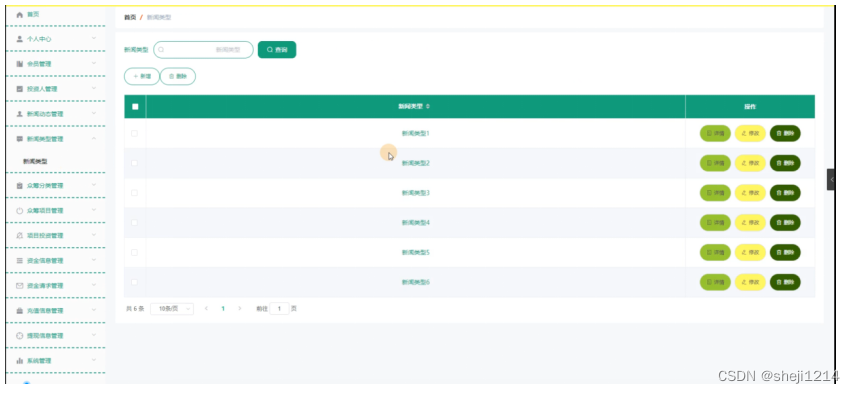Viewport: 855px width, 393px height.
Task: Open the 项目投资管理 menu label
Action: tap(45, 236)
